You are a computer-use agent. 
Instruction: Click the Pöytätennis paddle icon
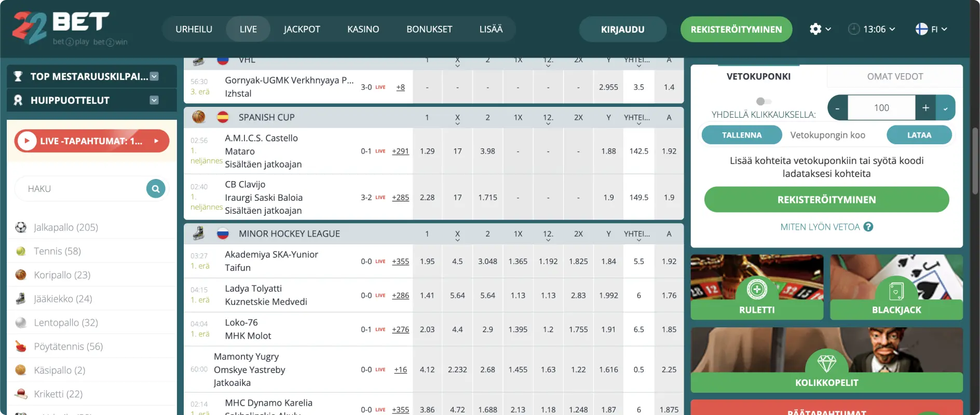21,347
